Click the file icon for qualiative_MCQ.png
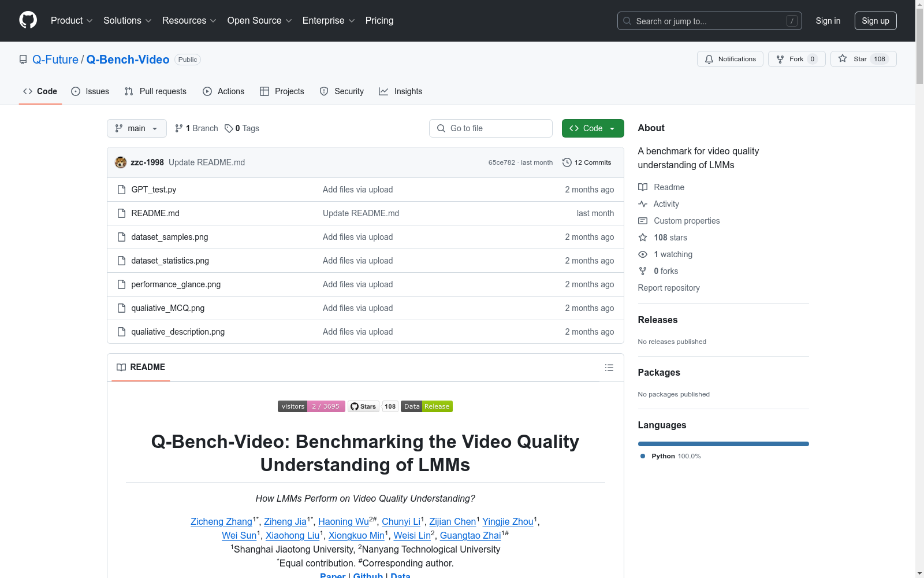The height and width of the screenshot is (578, 924). 121,308
